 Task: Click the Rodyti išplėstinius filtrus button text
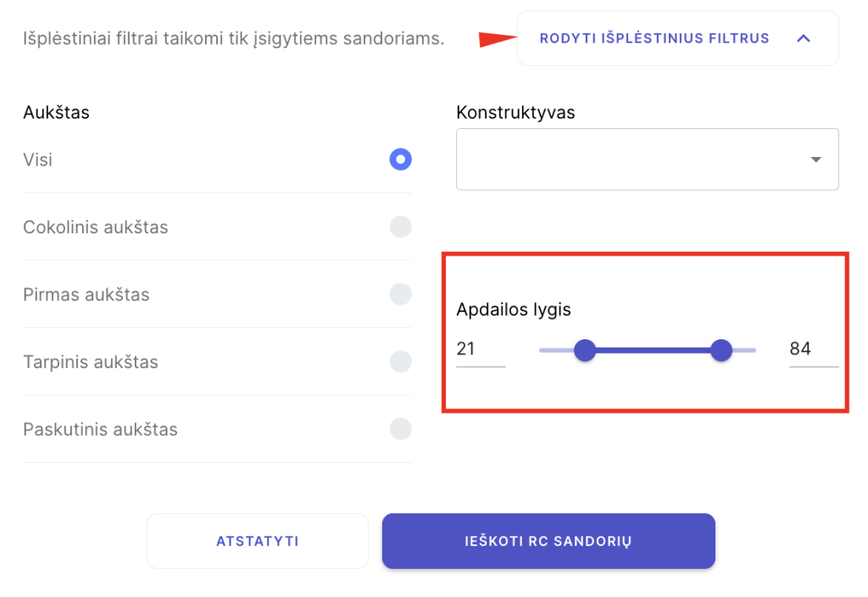(654, 38)
